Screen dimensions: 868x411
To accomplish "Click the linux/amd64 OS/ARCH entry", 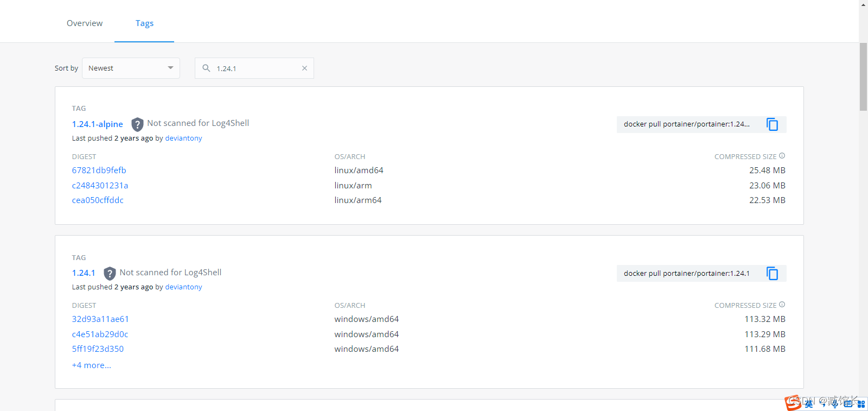I will [x=359, y=170].
